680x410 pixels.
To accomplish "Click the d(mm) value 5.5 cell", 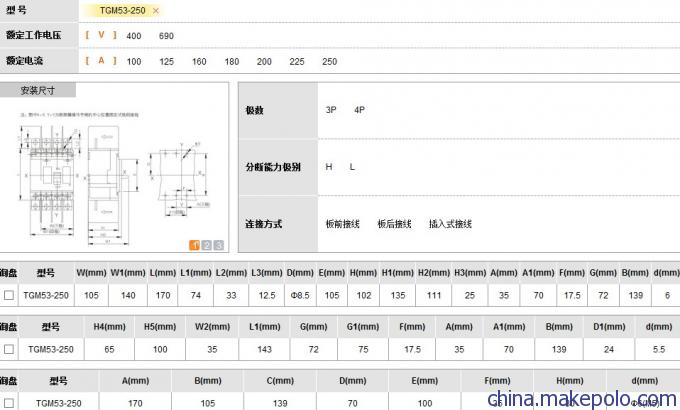I will 659,349.
